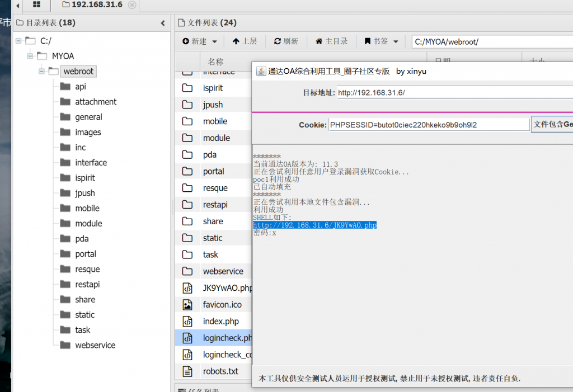
Task: Click the grid home icon in tab bar
Action: point(37,5)
